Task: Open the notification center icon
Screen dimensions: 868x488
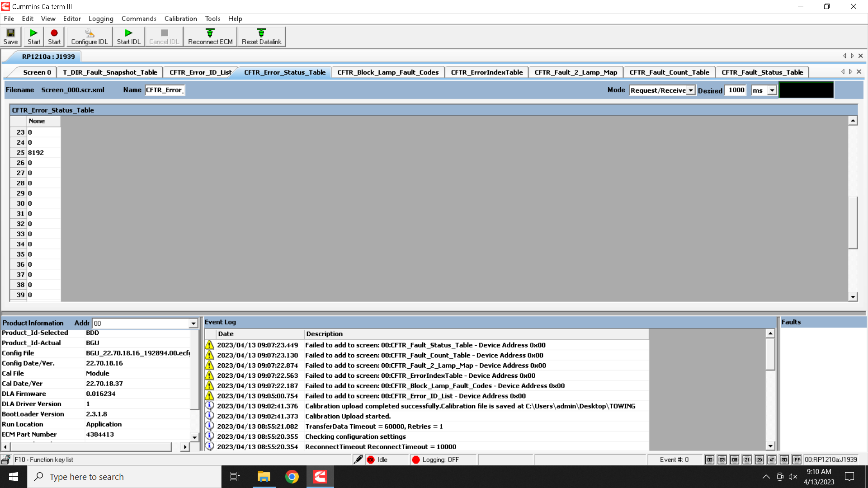Action: (849, 477)
